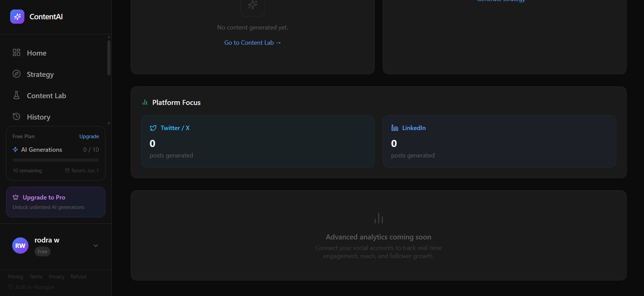This screenshot has width=644, height=296.
Task: Click the analytics bars icon above coming soon
Action: tap(379, 218)
